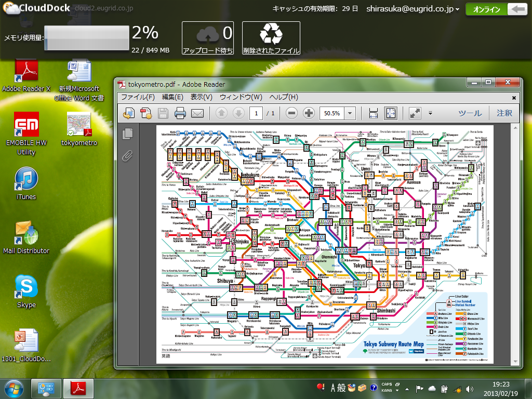Open the Windows Start menu
532x399 pixels.
pos(14,389)
